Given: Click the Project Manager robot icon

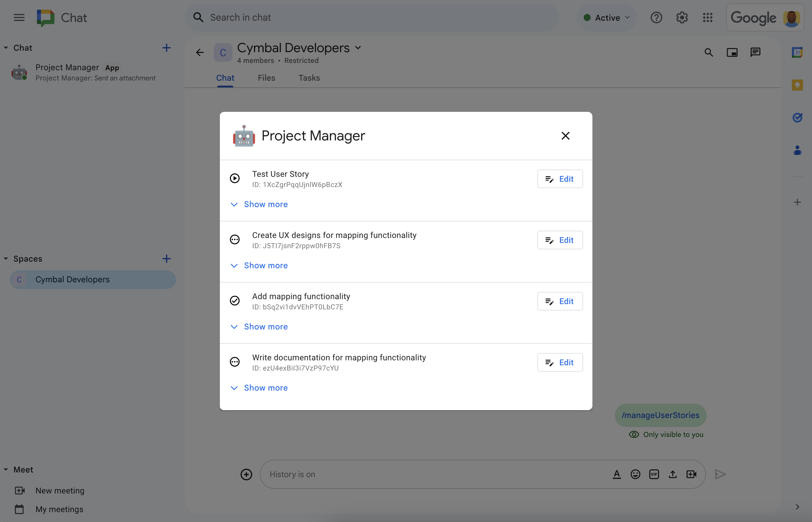Looking at the screenshot, I should tap(243, 136).
